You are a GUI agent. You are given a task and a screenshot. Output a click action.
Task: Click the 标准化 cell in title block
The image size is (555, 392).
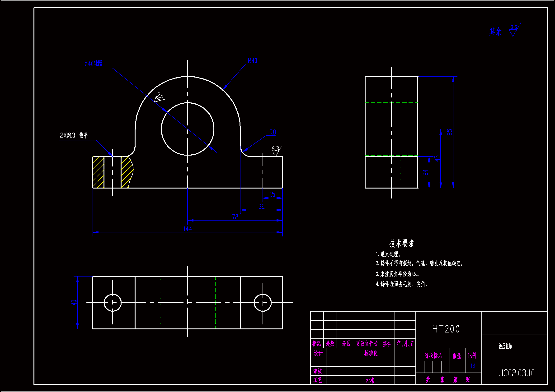tap(371, 353)
